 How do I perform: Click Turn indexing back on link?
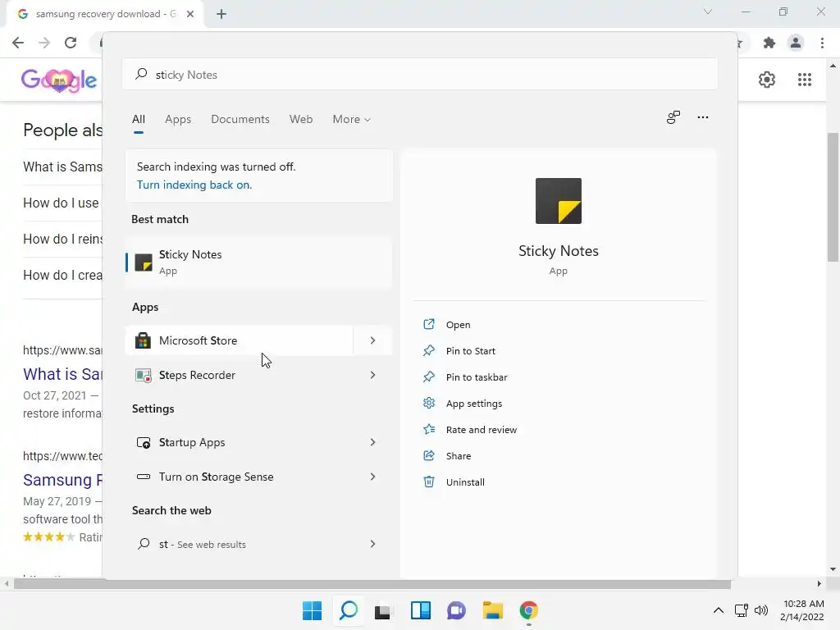click(x=194, y=185)
